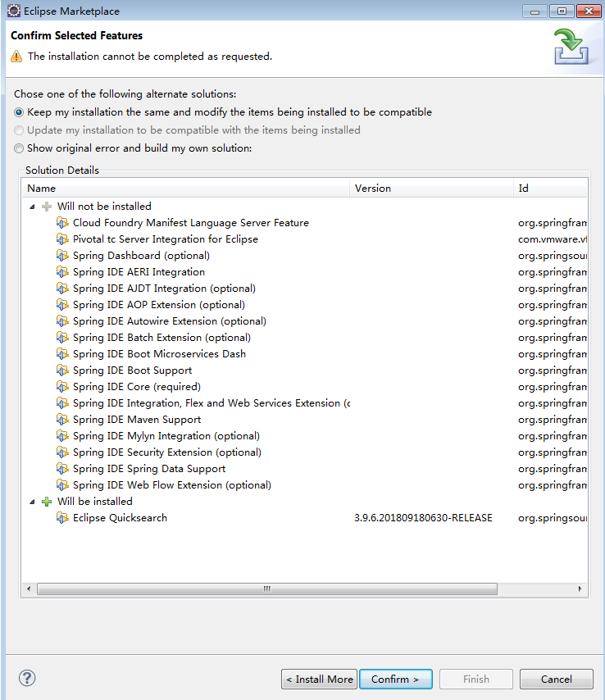
Task: Click the Eclipse Quicksearch feature icon
Action: click(62, 518)
